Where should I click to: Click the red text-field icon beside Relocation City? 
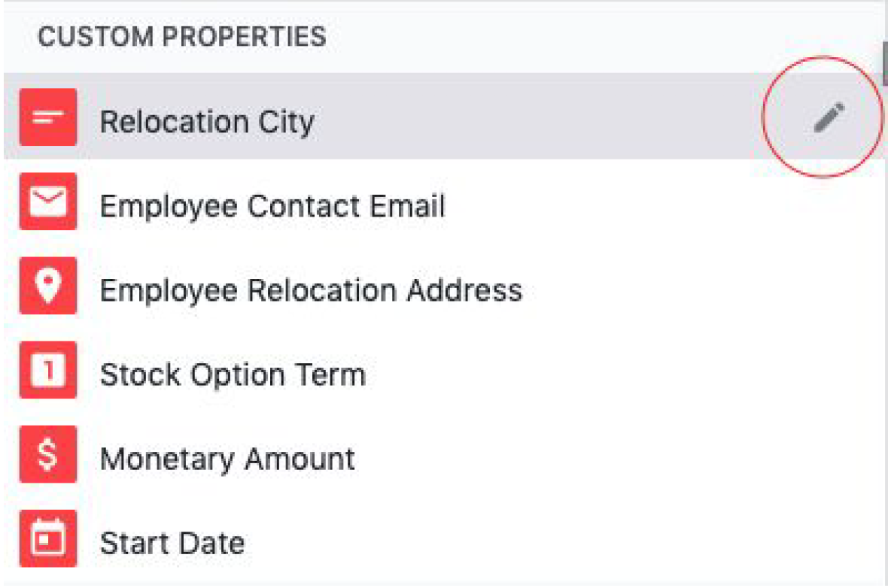pos(48,117)
